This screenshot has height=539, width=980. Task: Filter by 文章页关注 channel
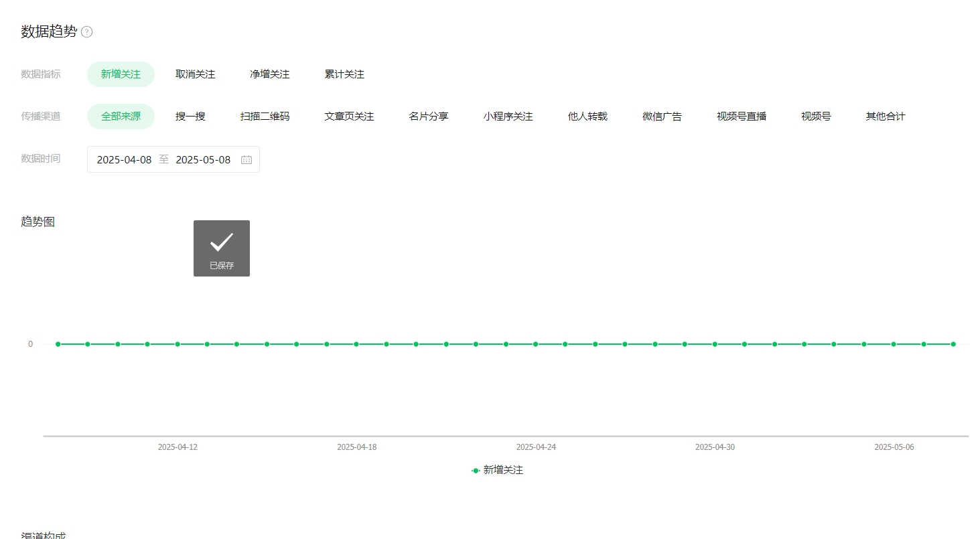349,117
